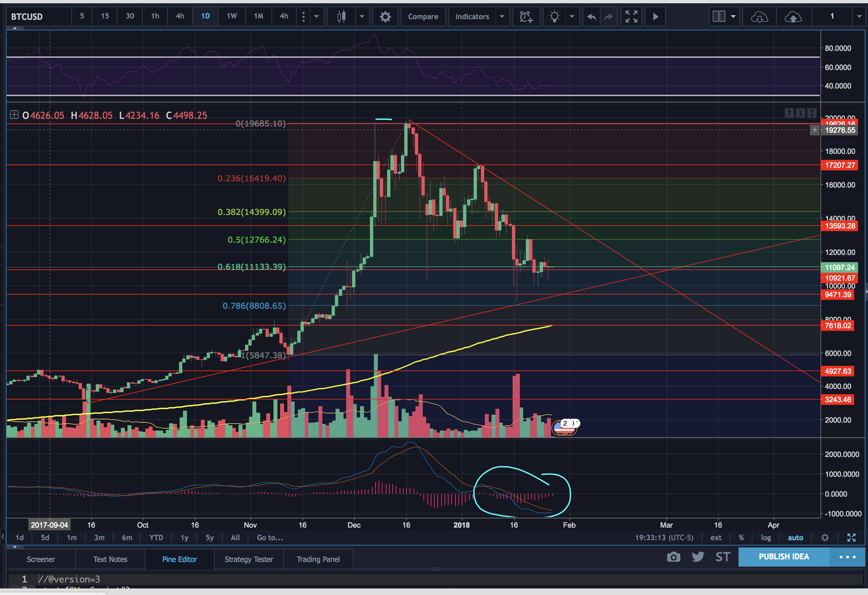Open the alert clock-plus icon
The height and width of the screenshot is (595, 868).
click(x=526, y=17)
